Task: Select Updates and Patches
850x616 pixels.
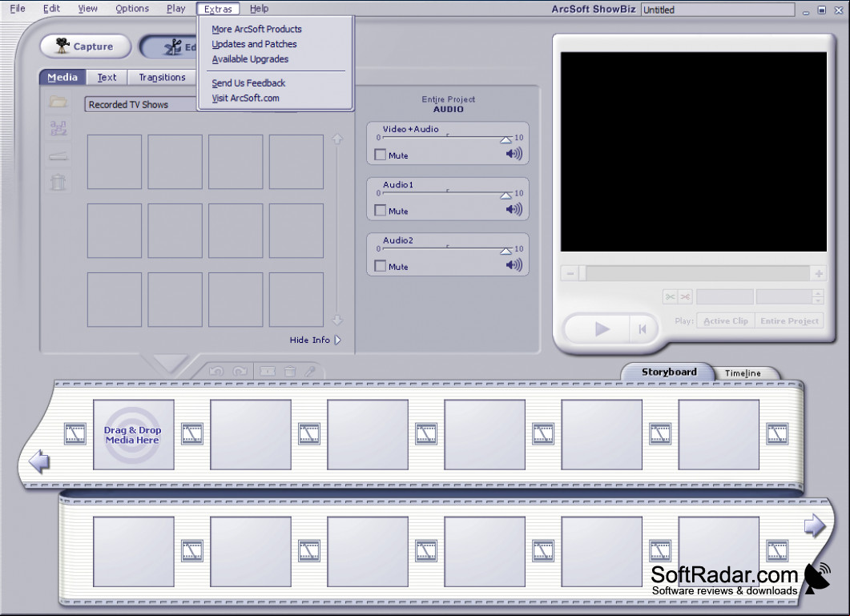Action: click(254, 44)
